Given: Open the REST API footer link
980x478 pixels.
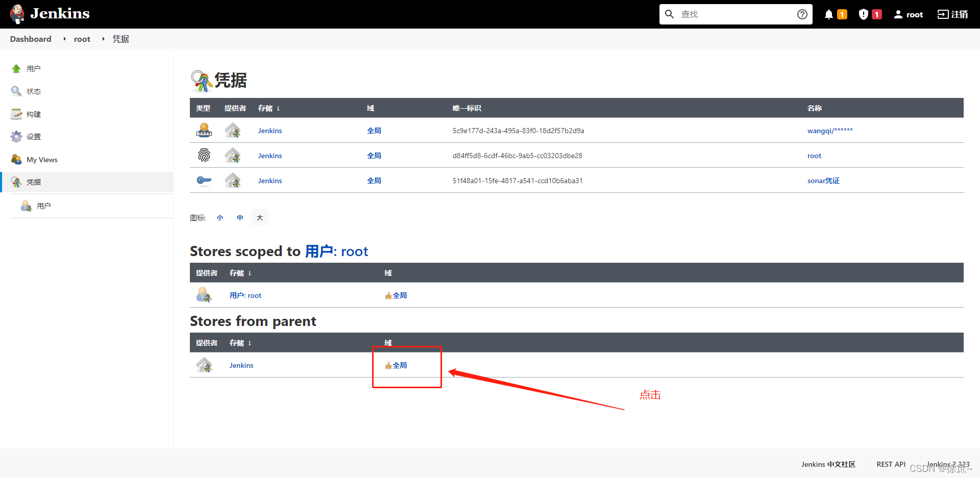Looking at the screenshot, I should coord(891,464).
